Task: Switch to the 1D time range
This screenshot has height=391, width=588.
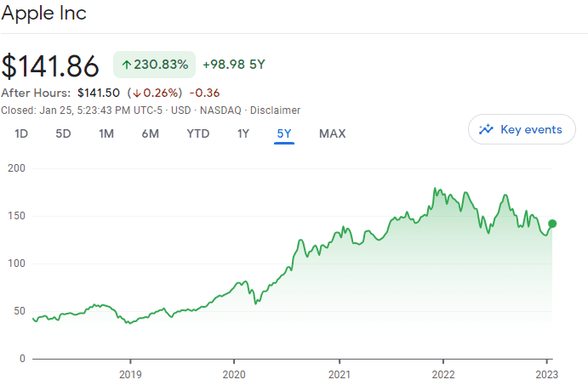Action: [22, 133]
